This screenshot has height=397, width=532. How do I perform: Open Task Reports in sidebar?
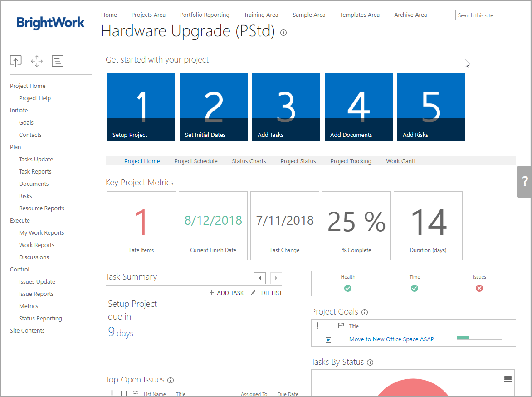pos(35,172)
